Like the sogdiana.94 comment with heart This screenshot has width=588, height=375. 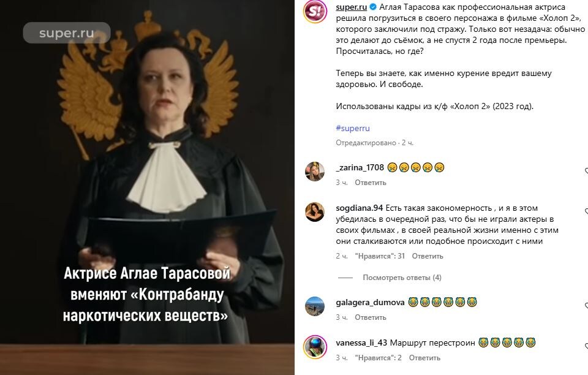[586, 211]
